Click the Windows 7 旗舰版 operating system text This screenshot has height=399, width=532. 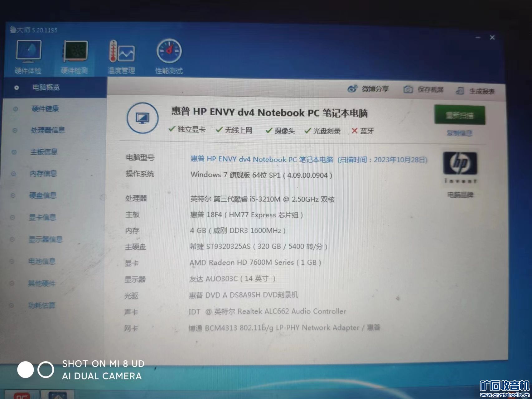pyautogui.click(x=261, y=175)
